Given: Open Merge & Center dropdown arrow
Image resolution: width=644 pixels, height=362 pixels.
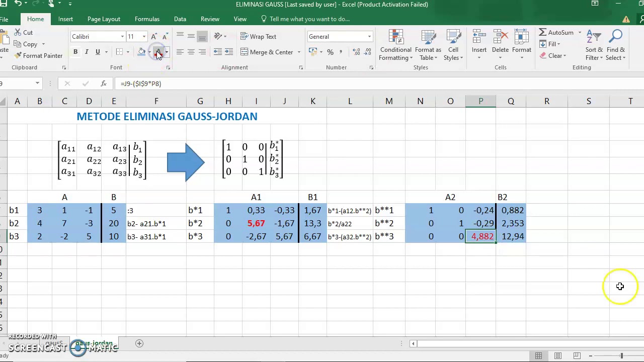Looking at the screenshot, I should coord(299,52).
